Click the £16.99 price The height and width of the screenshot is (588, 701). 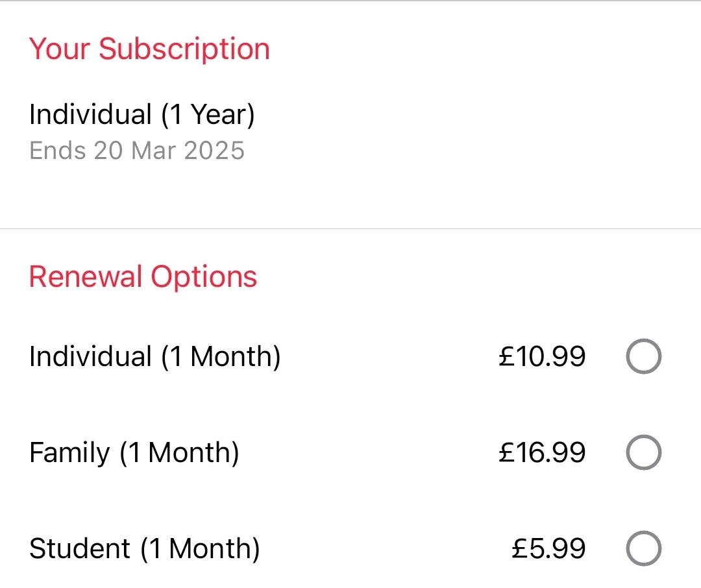click(542, 452)
